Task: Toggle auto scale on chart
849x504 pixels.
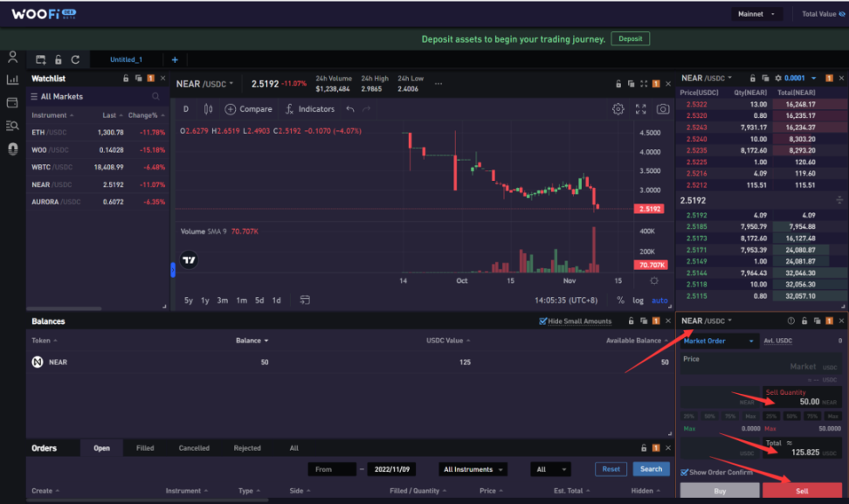Action: tap(659, 300)
